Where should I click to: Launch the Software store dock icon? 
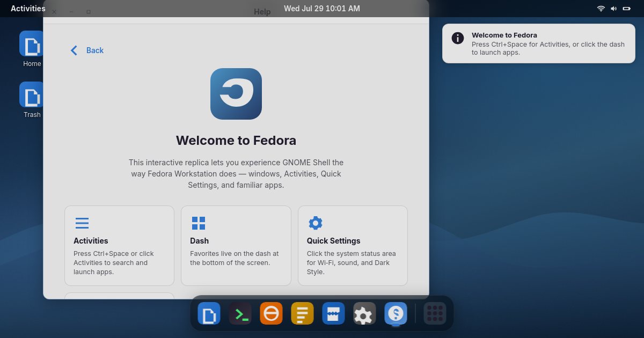coord(333,313)
